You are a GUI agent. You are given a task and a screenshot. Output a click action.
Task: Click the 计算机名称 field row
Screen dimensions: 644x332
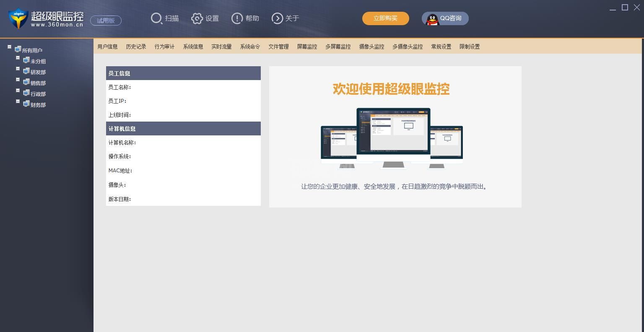point(183,143)
